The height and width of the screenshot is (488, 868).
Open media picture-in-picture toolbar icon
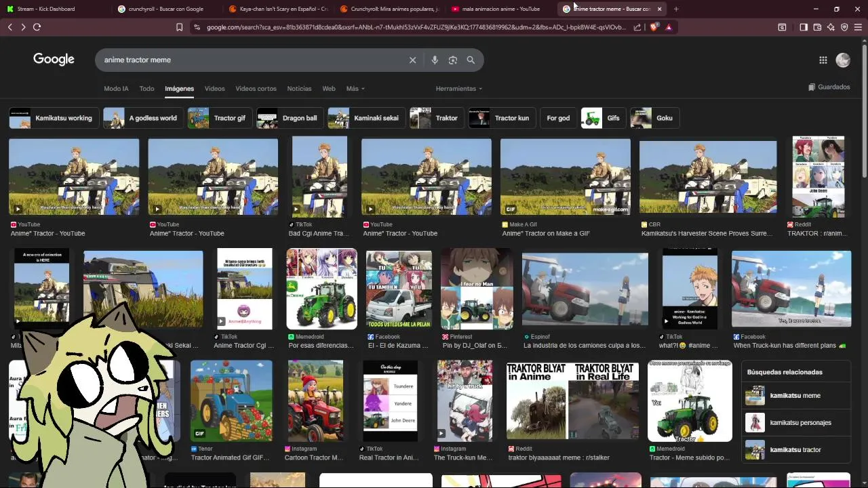coord(782,27)
